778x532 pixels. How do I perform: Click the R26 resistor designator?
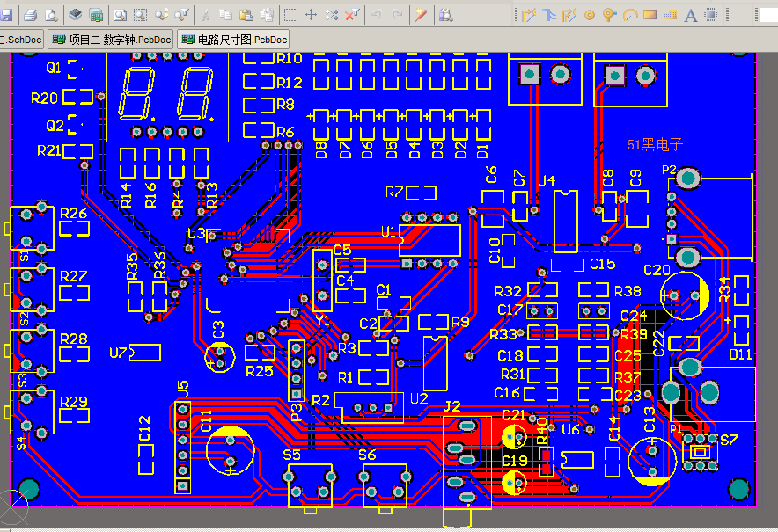[x=73, y=213]
